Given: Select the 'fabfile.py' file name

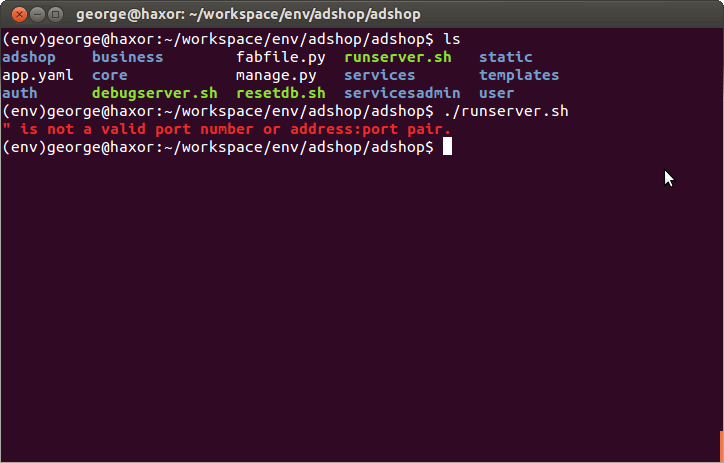Looking at the screenshot, I should [x=281, y=58].
